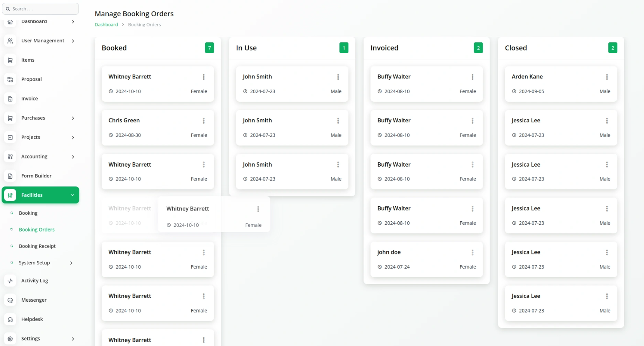Viewport: 644px width, 346px height.
Task: Select the john doe card name
Action: coord(389,252)
